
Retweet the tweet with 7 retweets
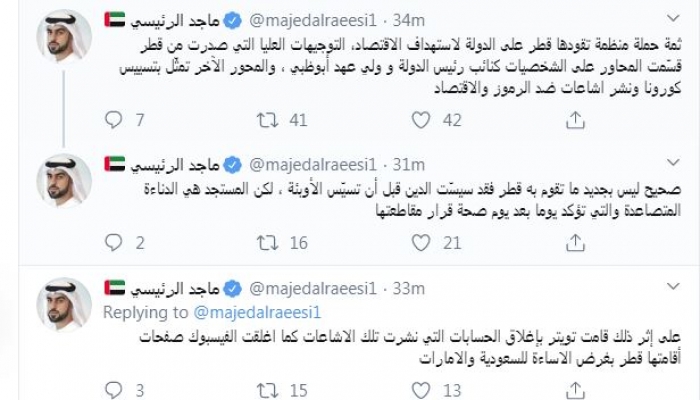tap(268, 389)
